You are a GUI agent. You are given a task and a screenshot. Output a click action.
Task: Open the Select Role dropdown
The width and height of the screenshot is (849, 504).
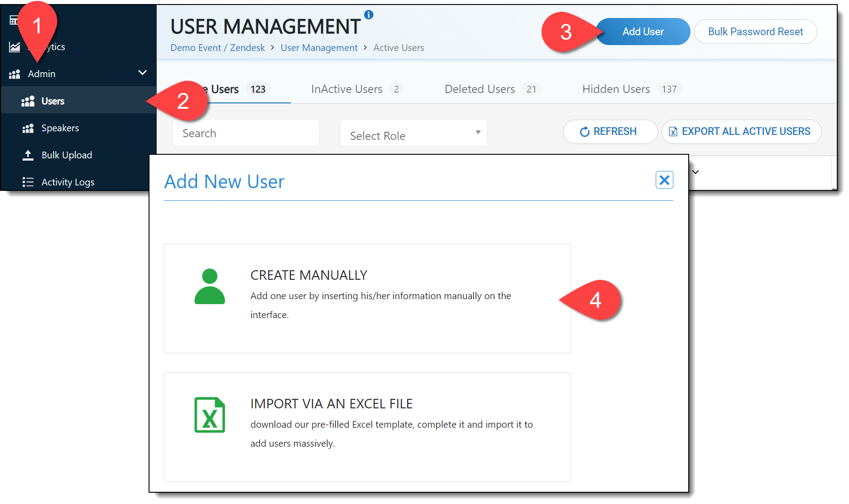413,133
